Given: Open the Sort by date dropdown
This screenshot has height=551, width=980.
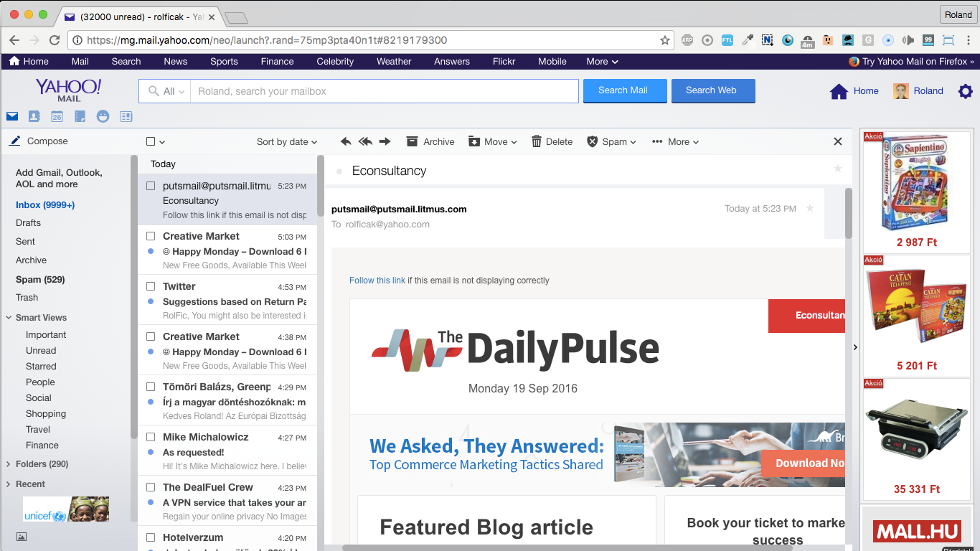Looking at the screenshot, I should coord(286,141).
